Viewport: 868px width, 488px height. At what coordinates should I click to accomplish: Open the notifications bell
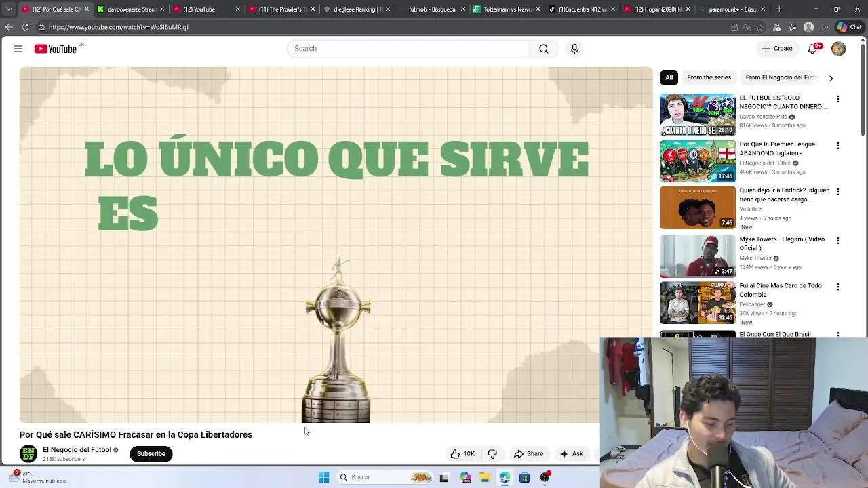pyautogui.click(x=813, y=49)
